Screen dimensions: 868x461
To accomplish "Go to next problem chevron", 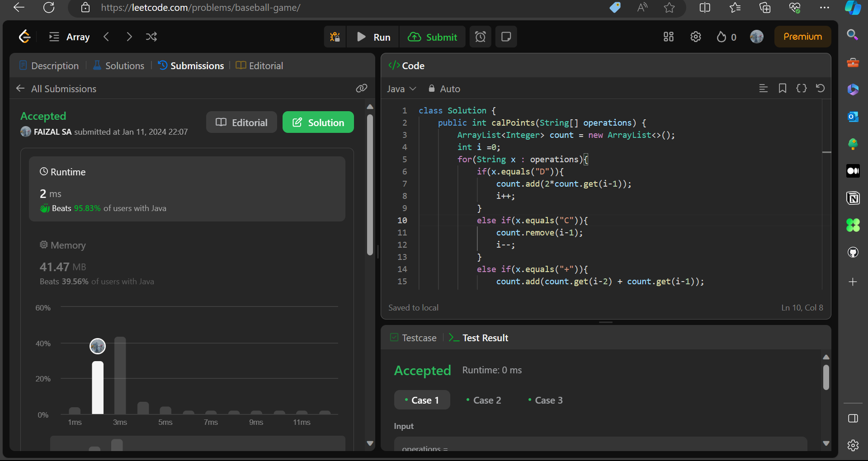I will (x=129, y=37).
